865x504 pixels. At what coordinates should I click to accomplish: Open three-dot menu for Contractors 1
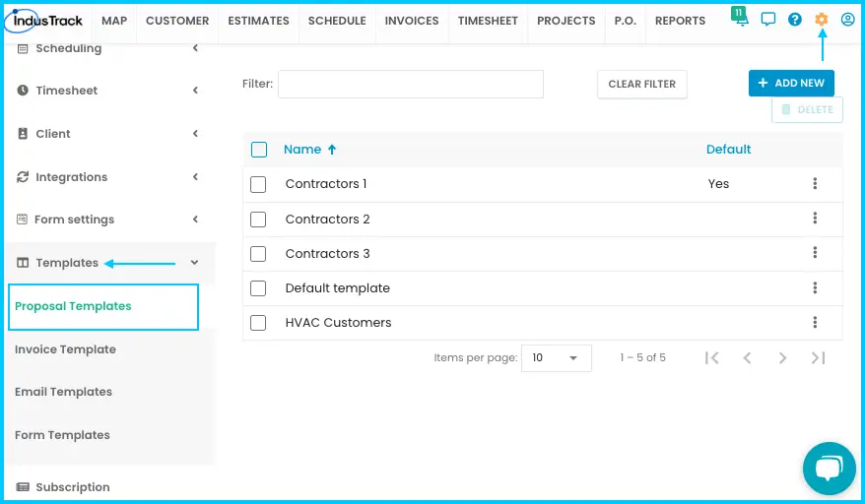pyautogui.click(x=815, y=184)
